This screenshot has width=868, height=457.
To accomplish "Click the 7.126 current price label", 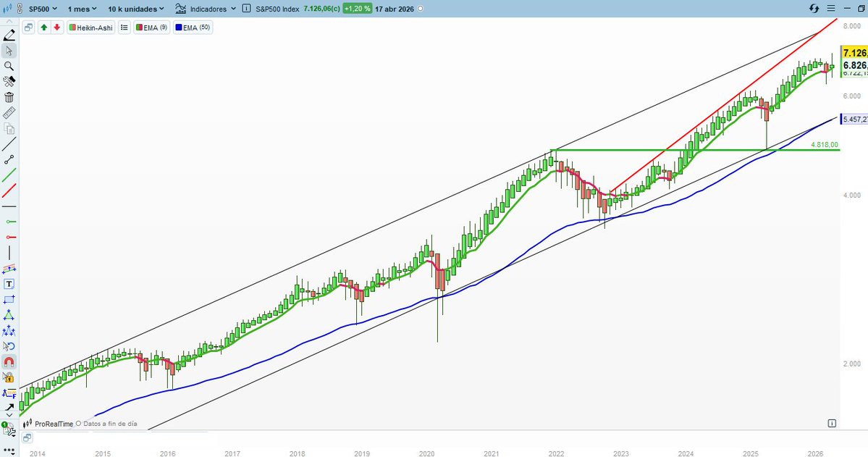I will tap(854, 53).
